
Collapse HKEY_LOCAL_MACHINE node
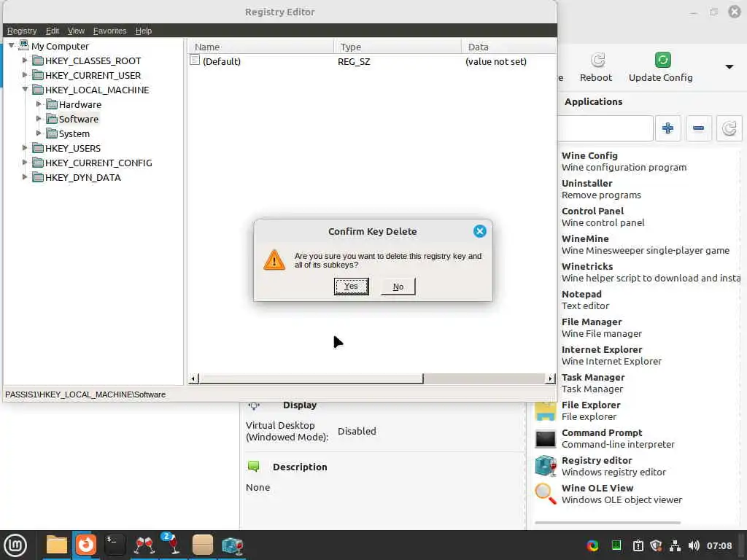pyautogui.click(x=25, y=90)
